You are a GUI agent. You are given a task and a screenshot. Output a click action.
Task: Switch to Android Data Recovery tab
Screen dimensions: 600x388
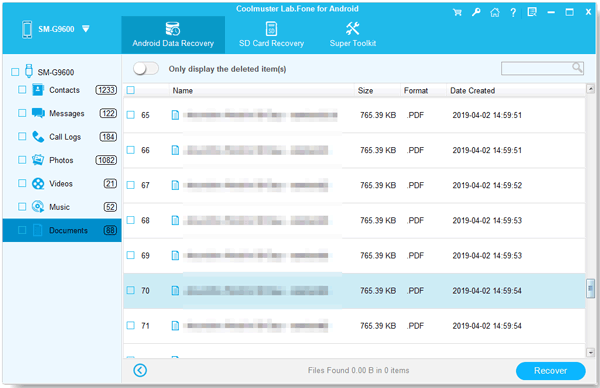tap(173, 35)
